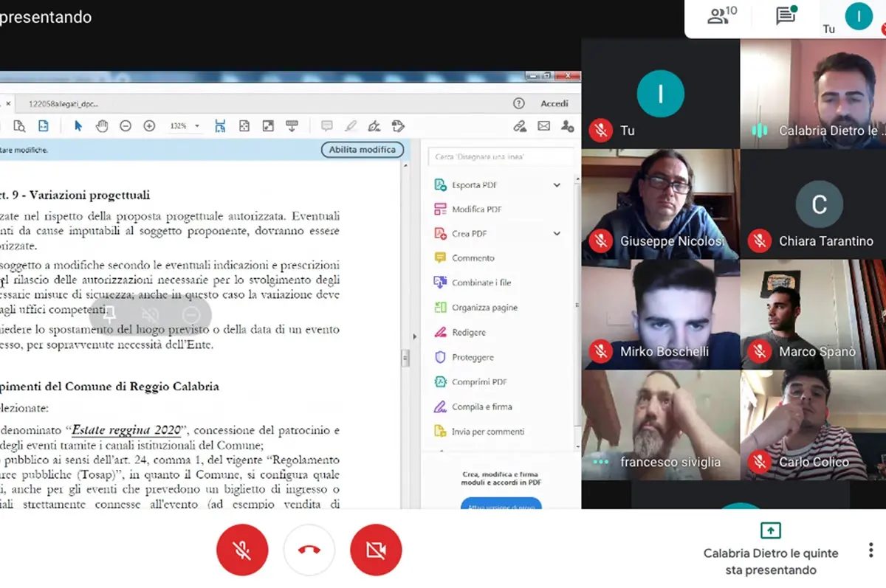This screenshot has width=886, height=588.
Task: Toggle the sticky note comment tool
Action: click(326, 125)
